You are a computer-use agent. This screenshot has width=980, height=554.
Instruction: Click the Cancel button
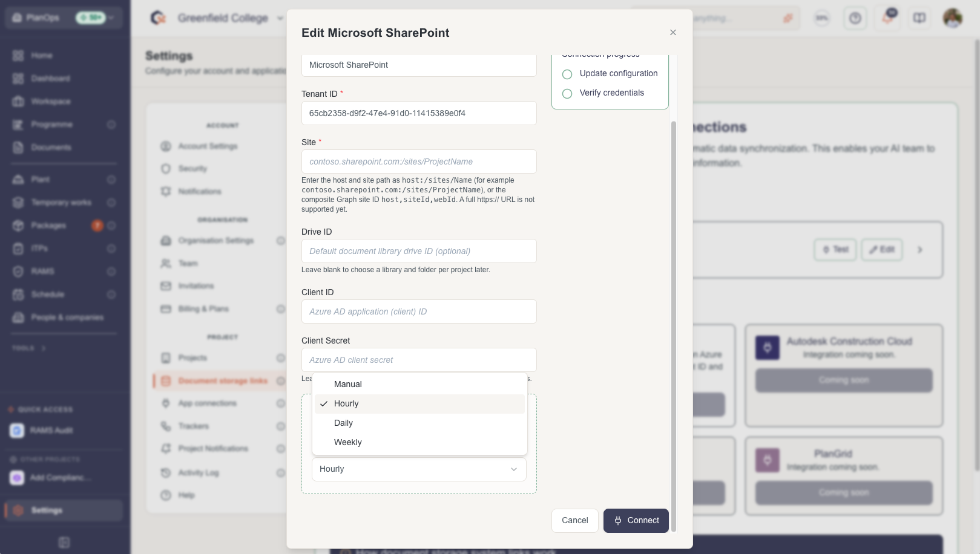575,521
